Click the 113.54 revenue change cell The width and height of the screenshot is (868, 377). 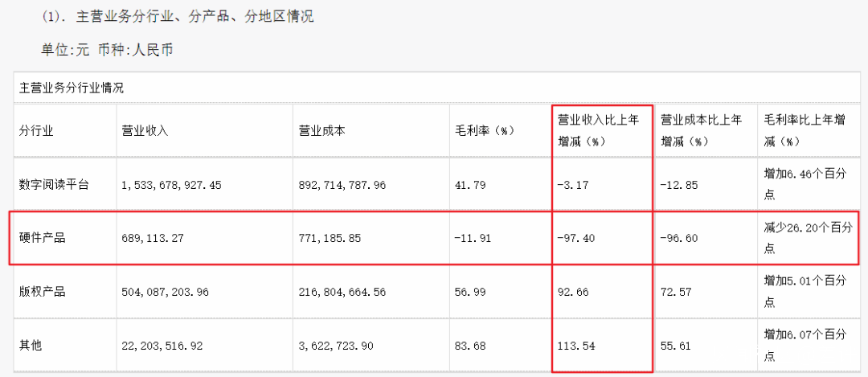573,345
